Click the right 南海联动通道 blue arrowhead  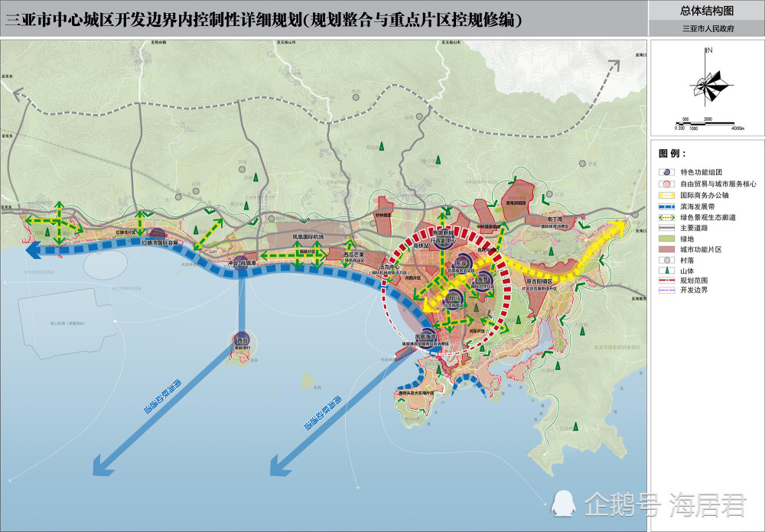[x=279, y=465]
